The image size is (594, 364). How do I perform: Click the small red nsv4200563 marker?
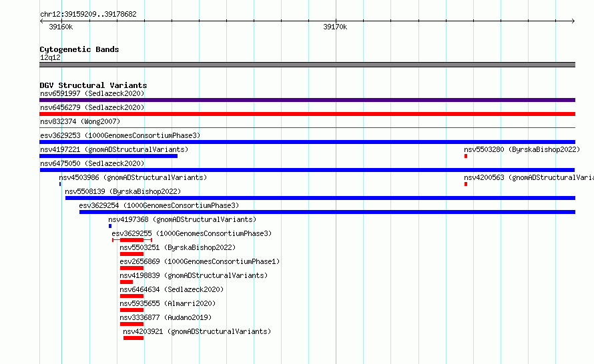[x=466, y=184]
